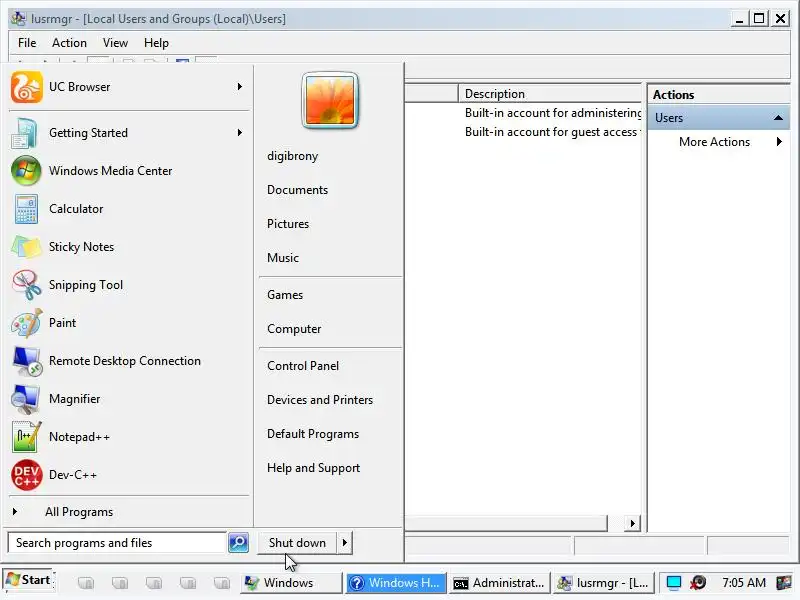Start the Snipping Tool
The image size is (800, 600).
point(129,285)
